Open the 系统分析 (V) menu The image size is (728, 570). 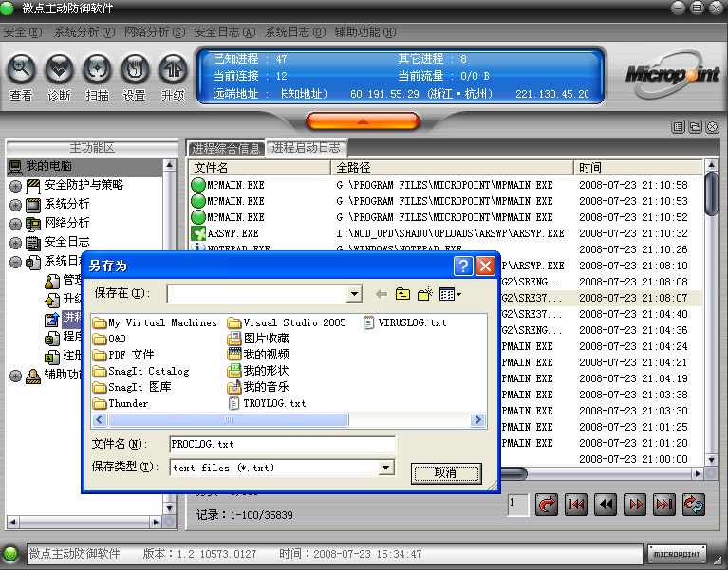[84, 32]
